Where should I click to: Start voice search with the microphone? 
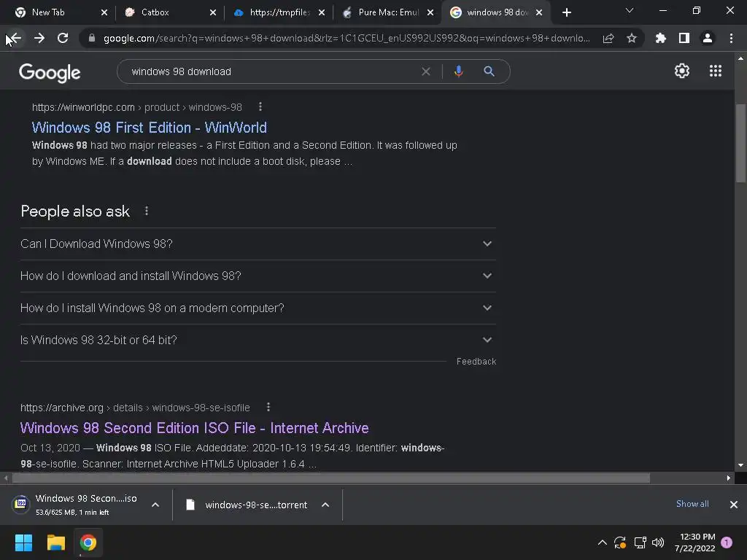458,71
